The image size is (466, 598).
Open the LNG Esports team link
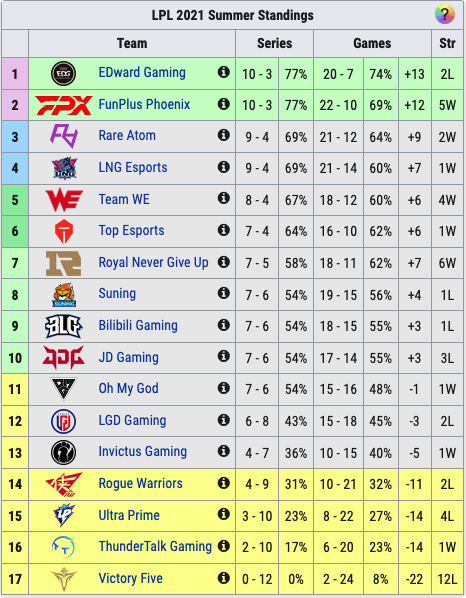133,167
